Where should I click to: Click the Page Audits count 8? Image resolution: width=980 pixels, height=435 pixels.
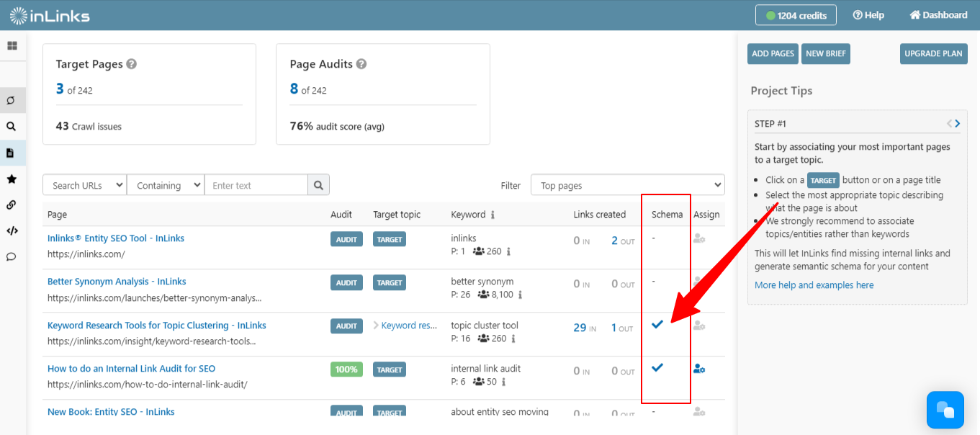click(x=294, y=89)
